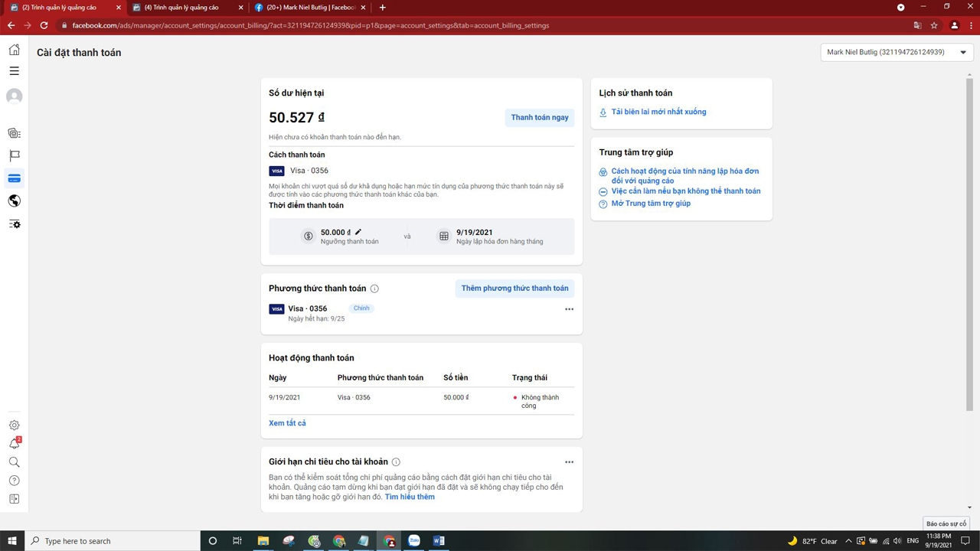The width and height of the screenshot is (980, 551).
Task: Click the Windows Type here to search box
Action: tap(113, 541)
